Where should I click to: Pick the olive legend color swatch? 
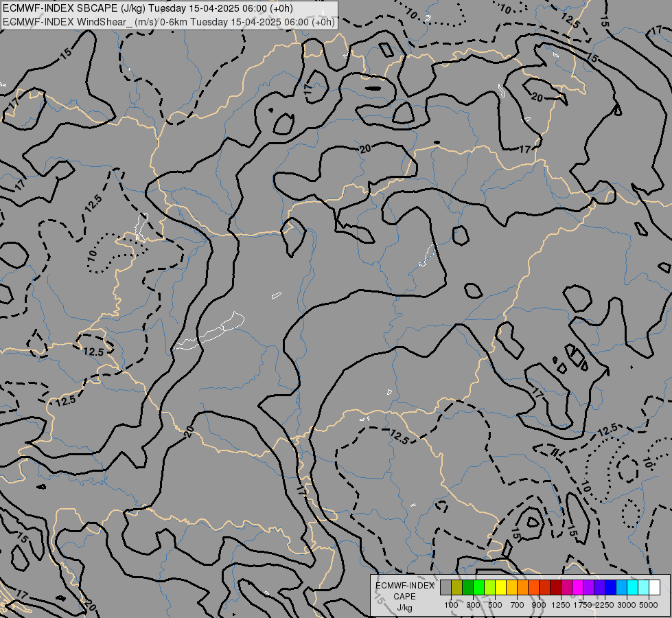tap(457, 588)
